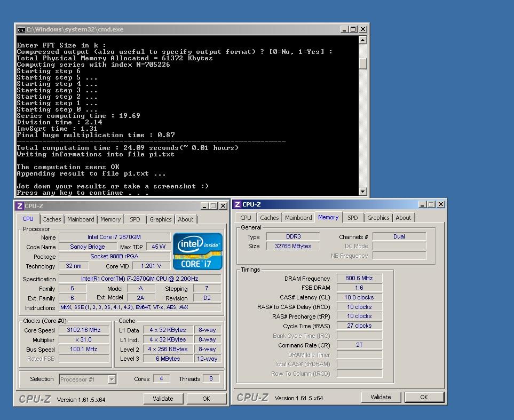The image size is (514, 420).
Task: Close the cmd.exe window
Action: (362, 29)
